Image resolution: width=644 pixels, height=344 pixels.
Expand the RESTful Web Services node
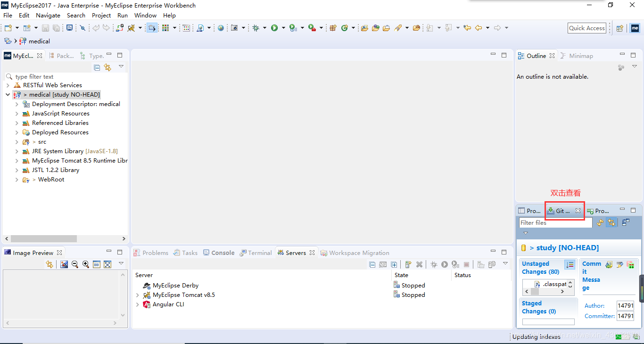pos(8,85)
